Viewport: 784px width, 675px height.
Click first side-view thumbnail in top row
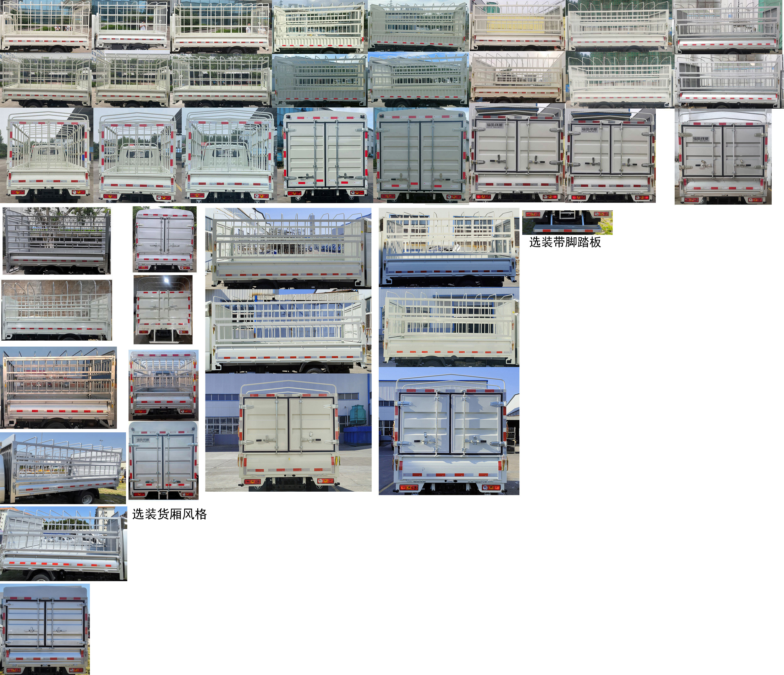coord(46,26)
